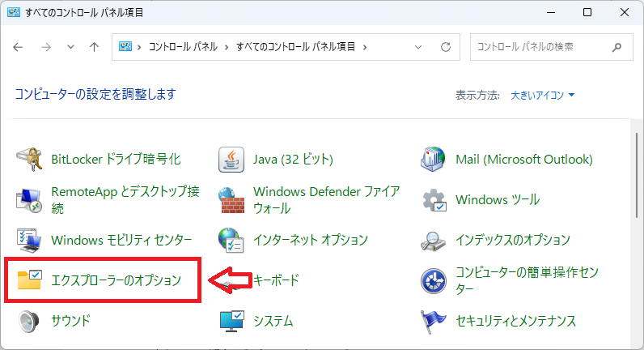Screen dimensions: 644x350
Task: Open キーボード link
Action: point(276,280)
